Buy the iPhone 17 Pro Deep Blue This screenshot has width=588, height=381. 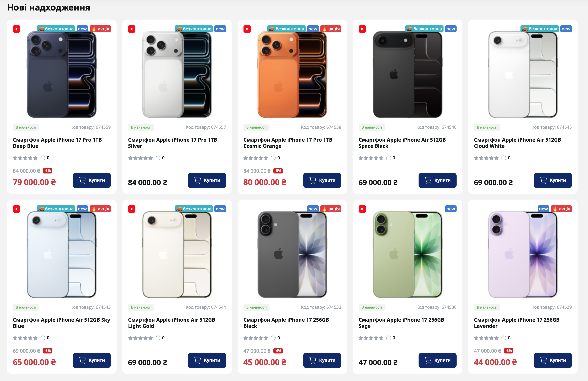(92, 180)
